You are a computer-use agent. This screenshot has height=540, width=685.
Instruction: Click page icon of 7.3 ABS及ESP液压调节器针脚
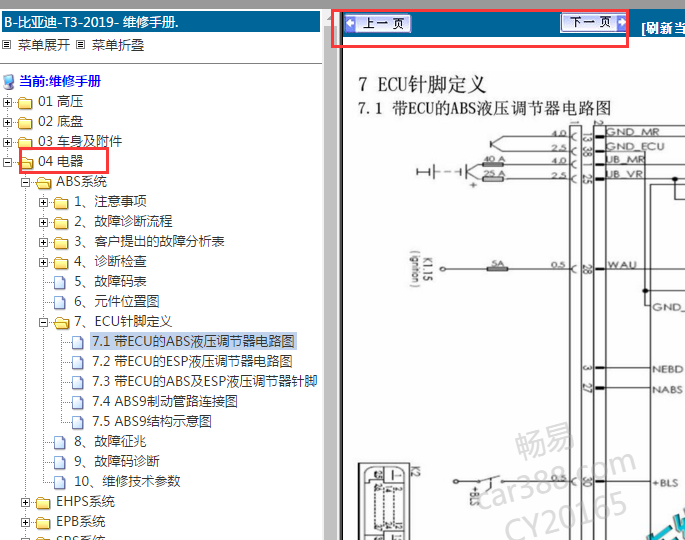click(78, 383)
